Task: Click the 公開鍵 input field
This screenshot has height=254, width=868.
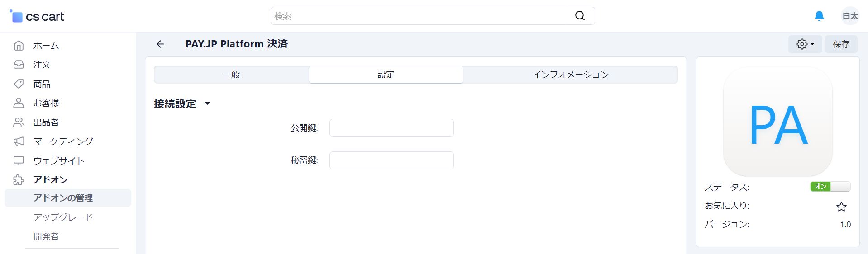Action: pyautogui.click(x=391, y=128)
